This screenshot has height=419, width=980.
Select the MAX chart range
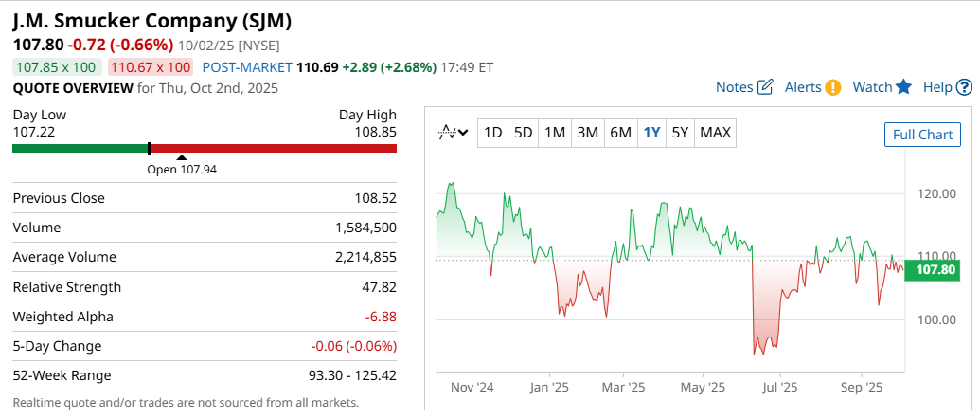[x=715, y=133]
